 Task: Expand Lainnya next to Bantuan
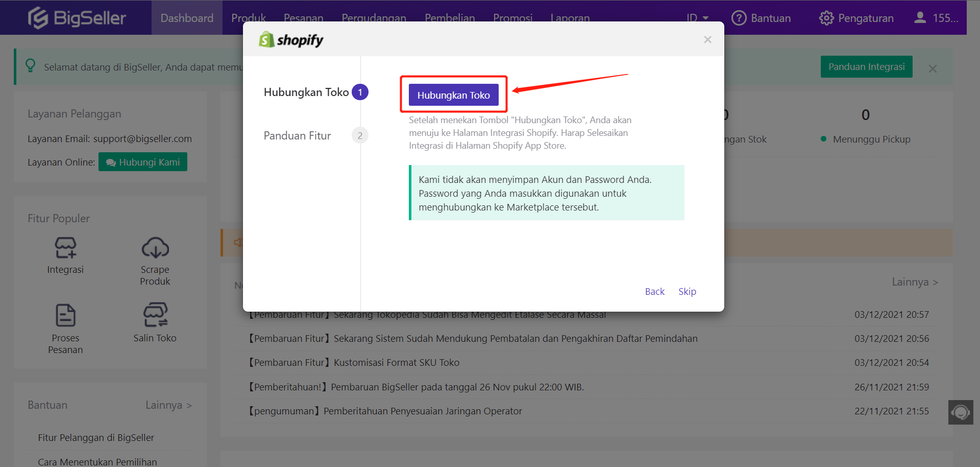tap(168, 405)
